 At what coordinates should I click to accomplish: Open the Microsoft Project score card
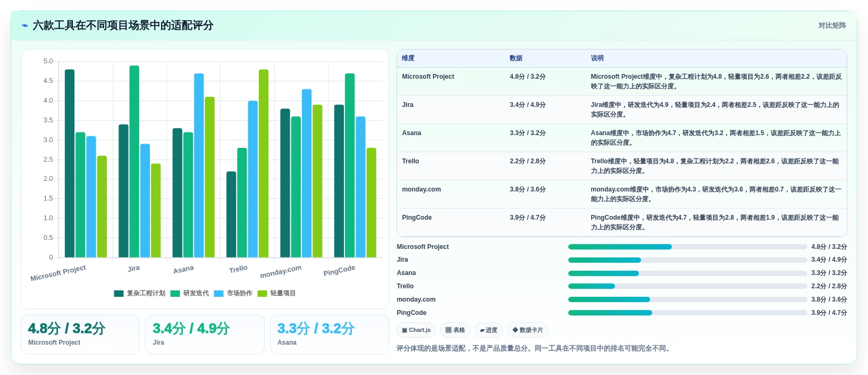80,335
